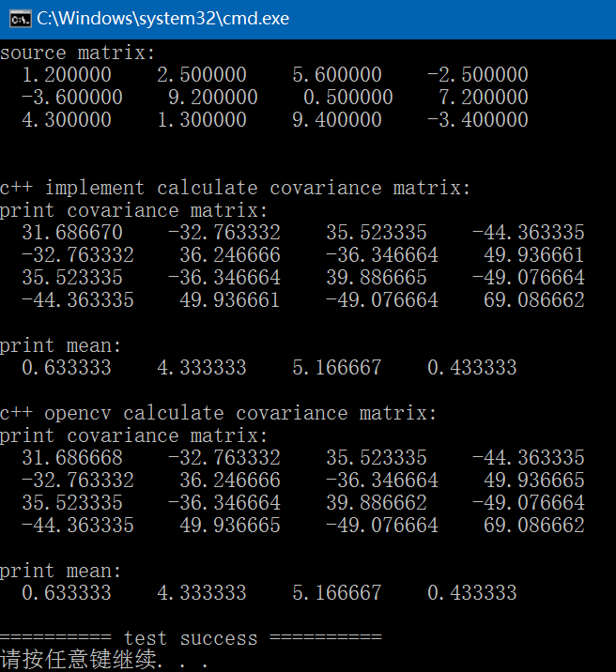Screen dimensions: 616x672
Task: Click 'c++ opencv calculate covariance matrix:' line
Action: [218, 413]
